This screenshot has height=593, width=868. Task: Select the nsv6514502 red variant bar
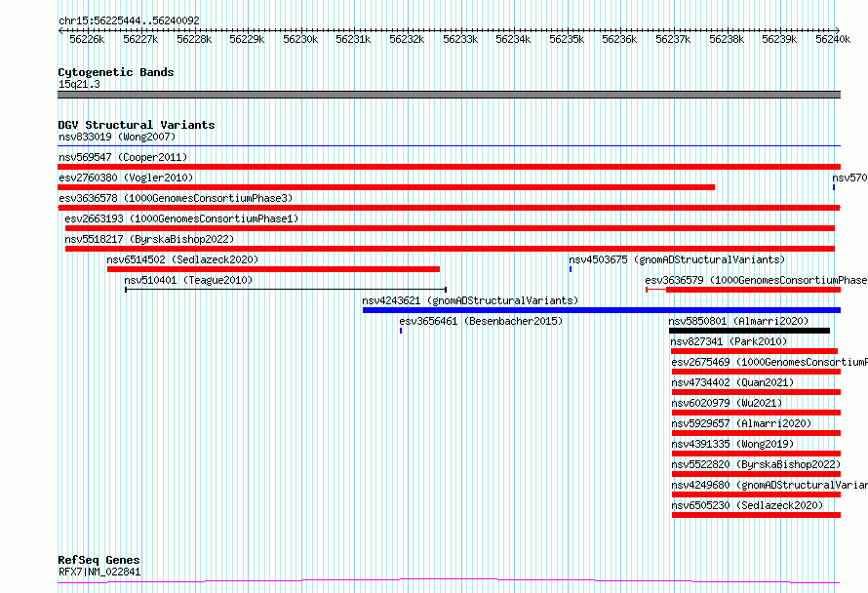coord(273,269)
